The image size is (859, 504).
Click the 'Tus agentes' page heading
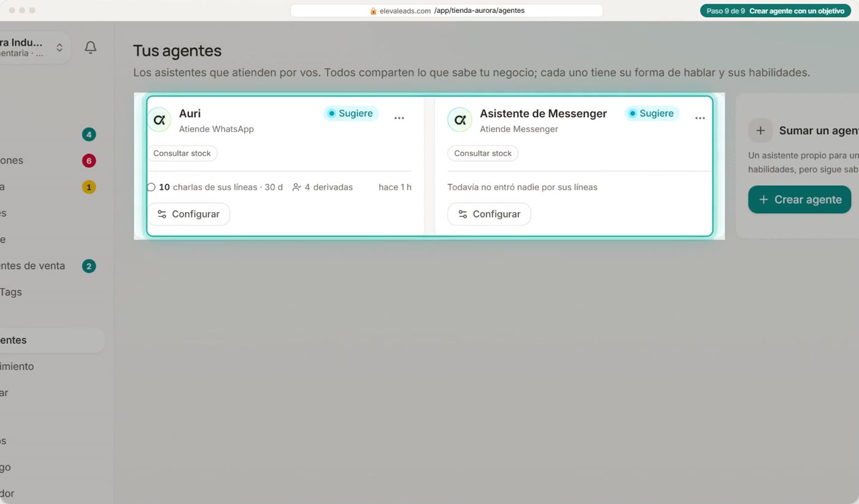[177, 51]
